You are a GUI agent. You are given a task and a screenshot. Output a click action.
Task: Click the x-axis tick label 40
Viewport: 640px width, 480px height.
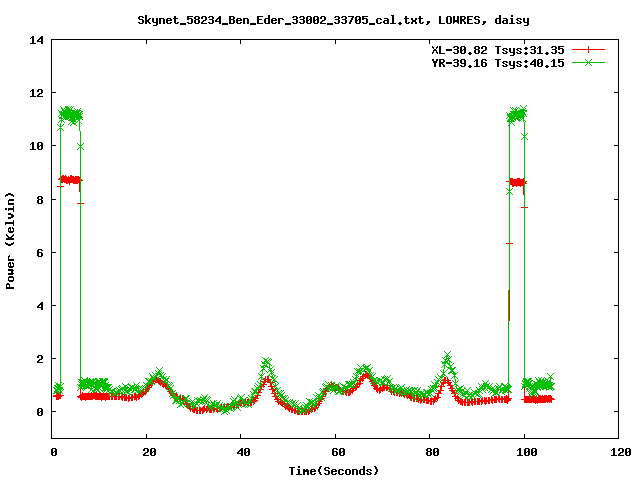click(x=244, y=452)
